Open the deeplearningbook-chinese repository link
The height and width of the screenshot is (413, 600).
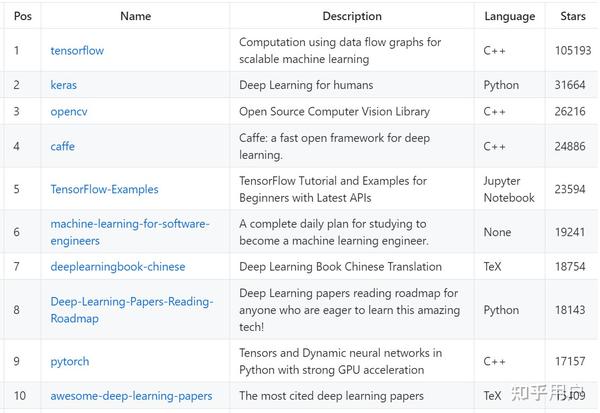[x=118, y=266]
